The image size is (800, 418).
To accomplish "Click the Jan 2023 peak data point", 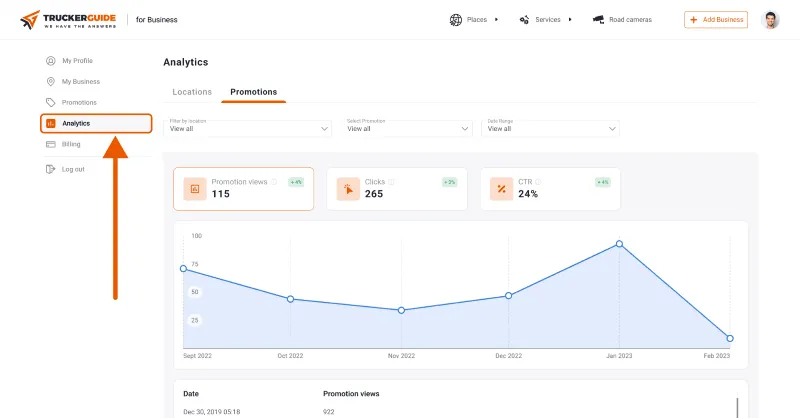I will (x=619, y=244).
